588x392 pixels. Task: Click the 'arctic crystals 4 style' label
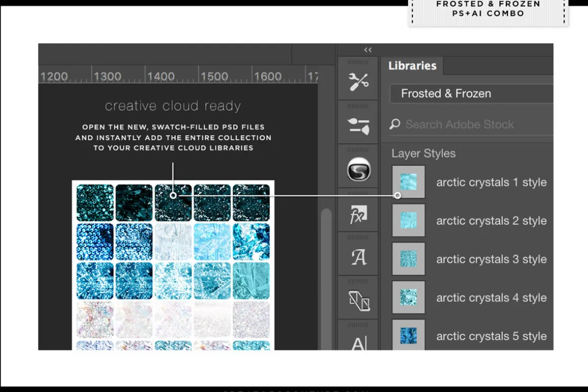(x=491, y=298)
